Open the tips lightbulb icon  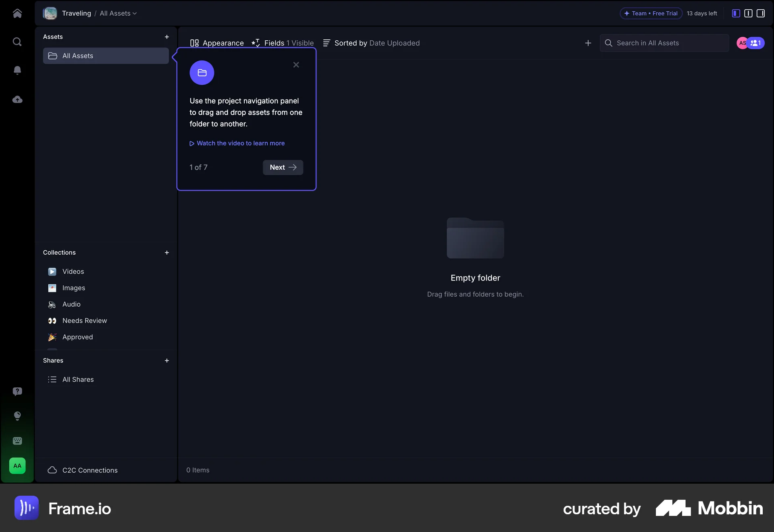[17, 416]
